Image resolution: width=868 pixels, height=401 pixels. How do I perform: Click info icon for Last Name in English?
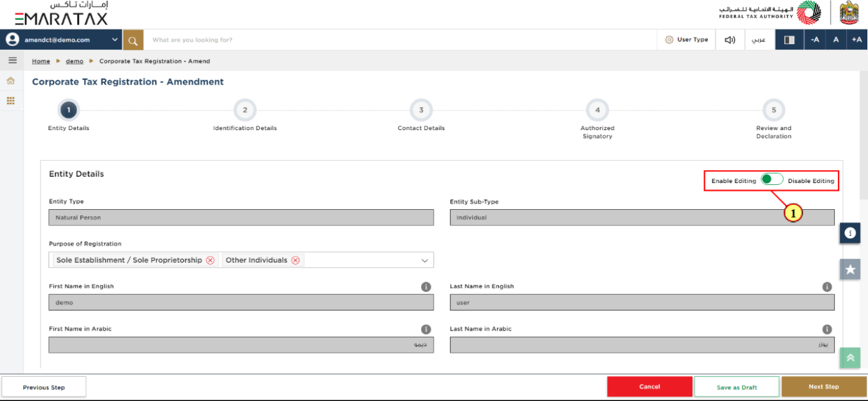pyautogui.click(x=827, y=287)
